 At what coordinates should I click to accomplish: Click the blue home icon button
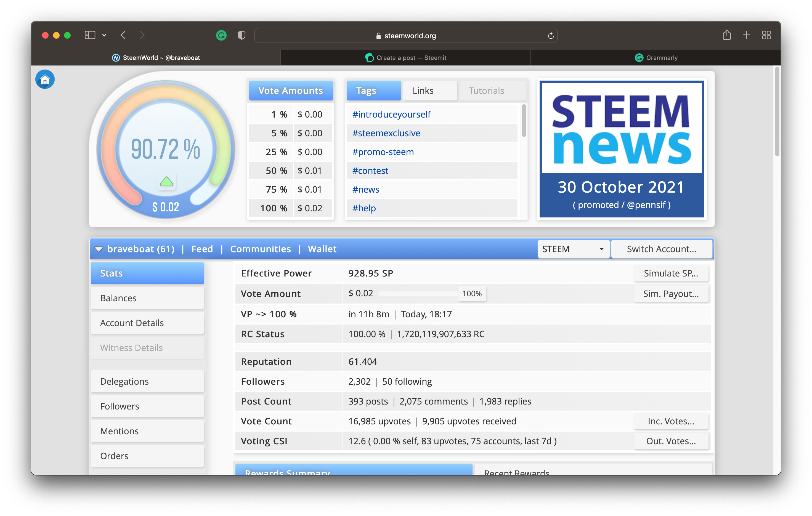pos(45,79)
